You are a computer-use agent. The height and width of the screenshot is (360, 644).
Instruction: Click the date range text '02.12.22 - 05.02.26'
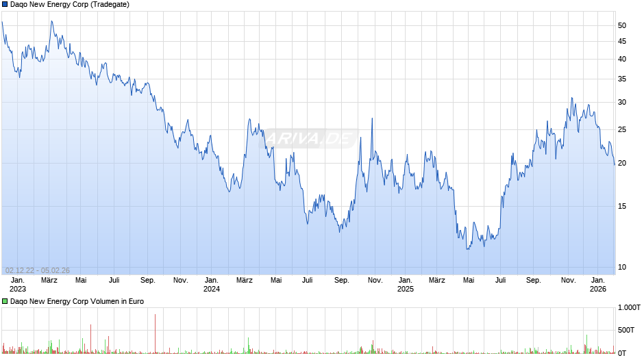(38, 270)
